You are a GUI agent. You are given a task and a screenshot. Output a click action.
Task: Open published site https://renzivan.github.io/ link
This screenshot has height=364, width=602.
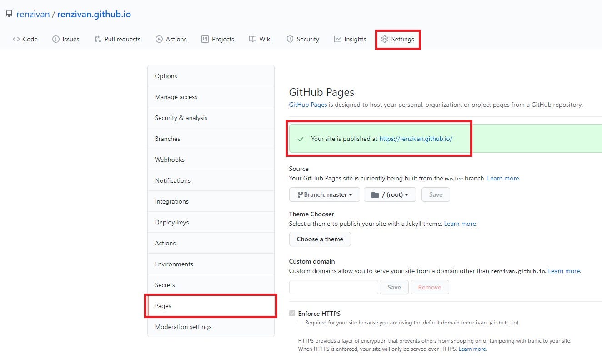pos(416,139)
